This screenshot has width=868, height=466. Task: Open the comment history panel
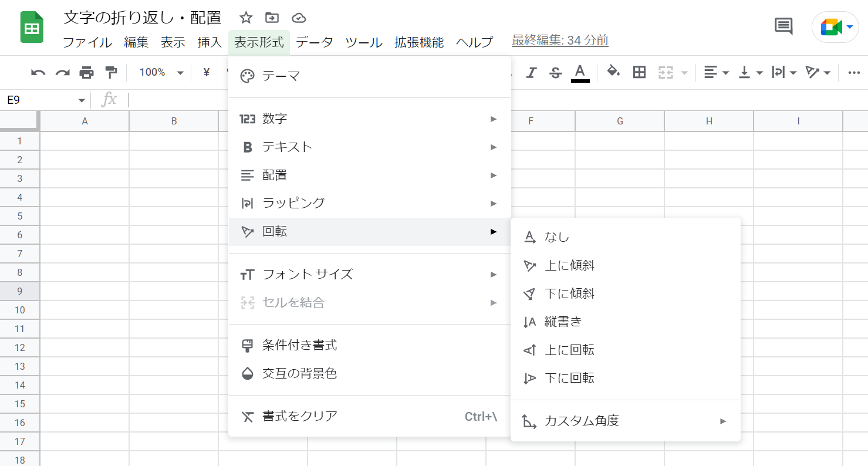(x=783, y=26)
